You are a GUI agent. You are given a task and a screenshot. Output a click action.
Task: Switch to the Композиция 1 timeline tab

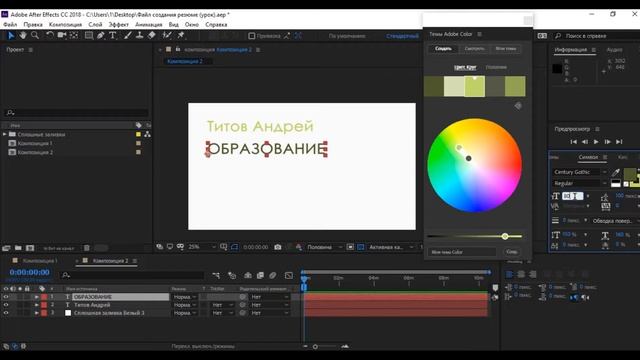[40, 261]
